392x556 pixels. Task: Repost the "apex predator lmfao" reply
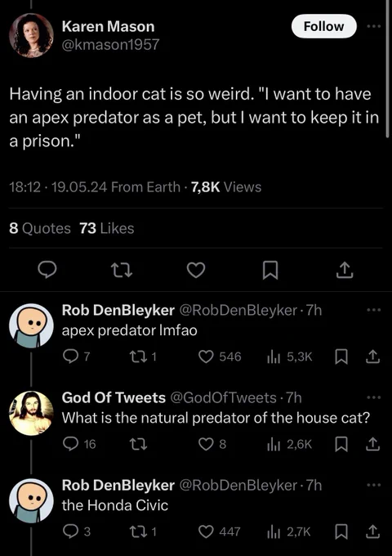143,356
